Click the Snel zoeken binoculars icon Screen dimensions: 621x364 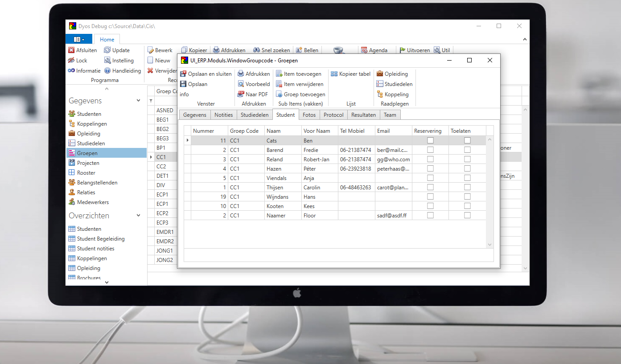coord(257,50)
